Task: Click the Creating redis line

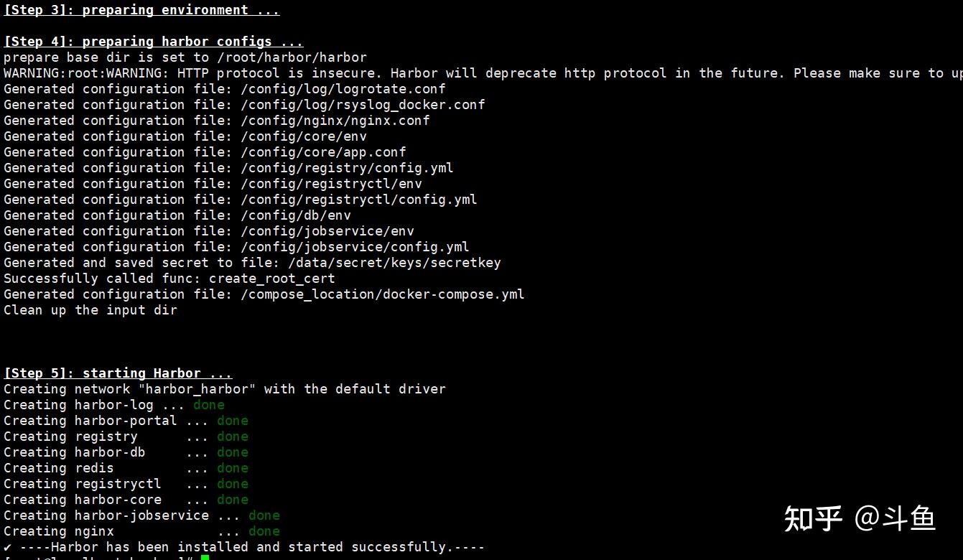Action: [x=126, y=468]
